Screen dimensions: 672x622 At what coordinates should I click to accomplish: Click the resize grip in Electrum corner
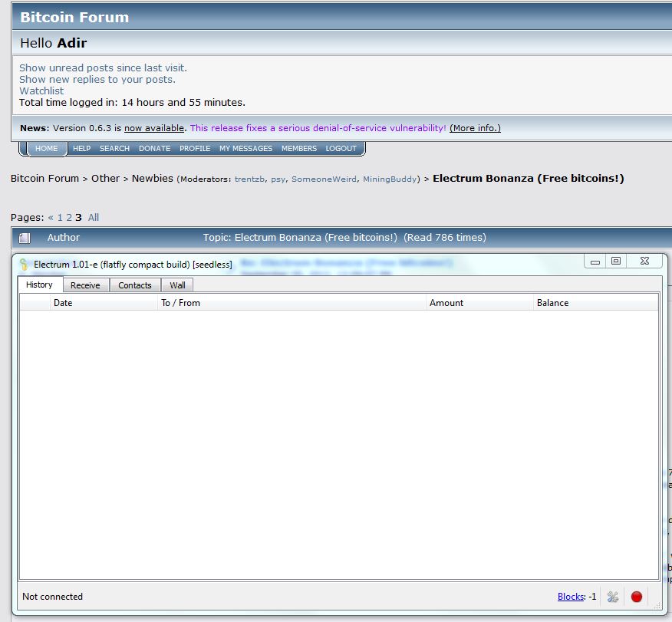pyautogui.click(x=657, y=605)
